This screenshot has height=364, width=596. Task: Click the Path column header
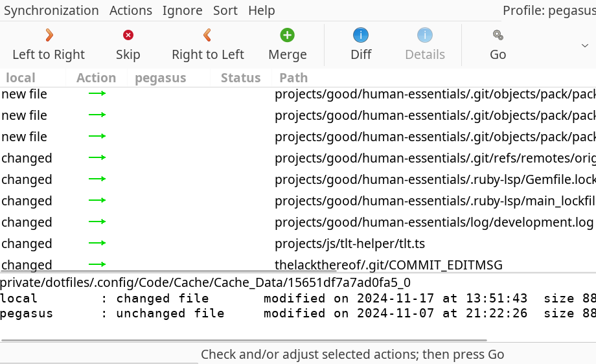click(293, 78)
